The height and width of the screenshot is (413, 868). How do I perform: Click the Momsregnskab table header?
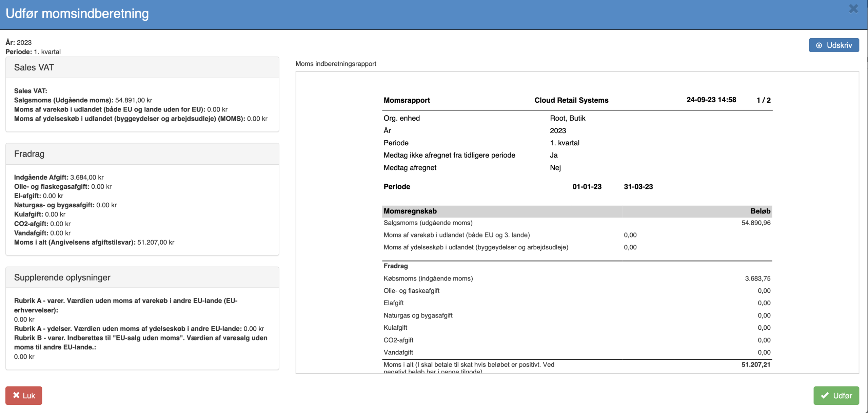point(410,211)
